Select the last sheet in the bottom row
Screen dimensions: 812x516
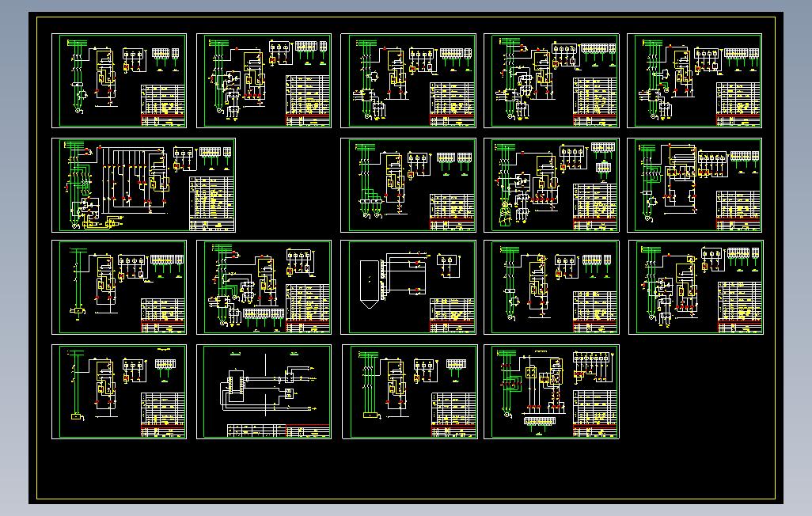coord(552,392)
